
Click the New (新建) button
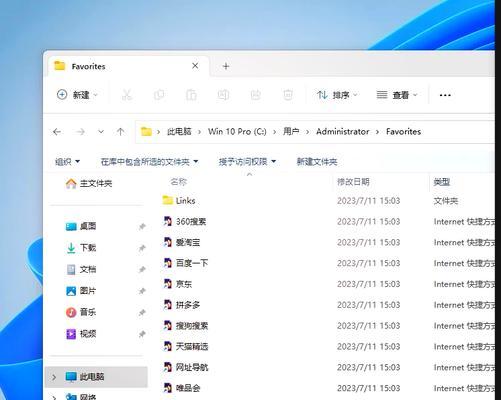(x=77, y=95)
